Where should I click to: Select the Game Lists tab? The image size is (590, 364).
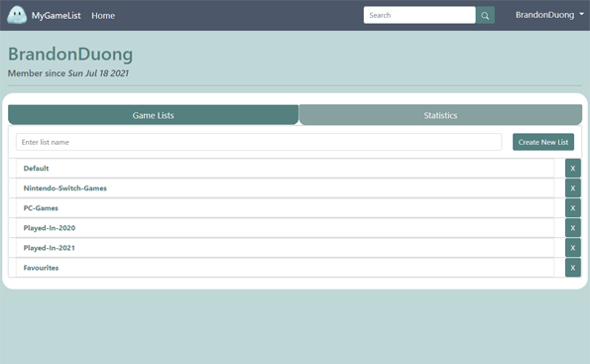point(153,115)
